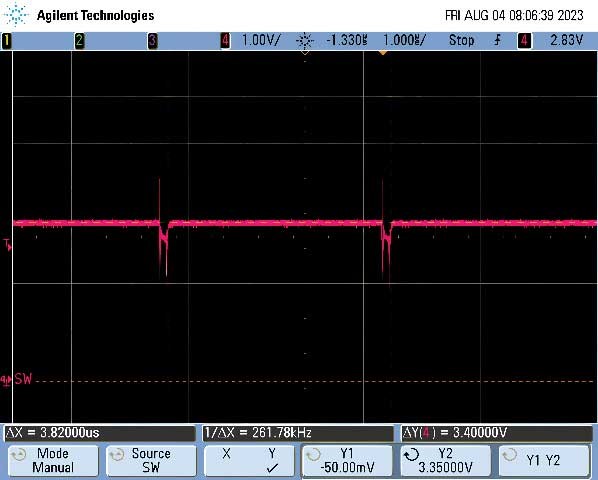Open the Mode Manual softkey menu

click(x=53, y=461)
